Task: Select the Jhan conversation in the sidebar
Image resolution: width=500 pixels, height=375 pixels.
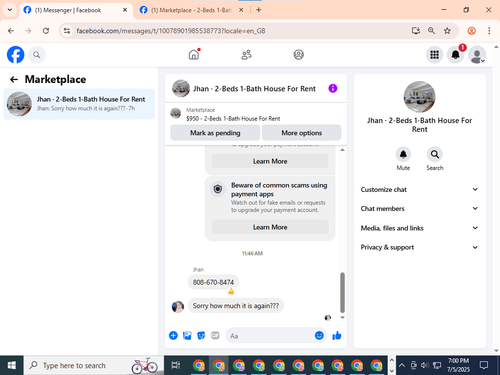Action: (x=79, y=104)
